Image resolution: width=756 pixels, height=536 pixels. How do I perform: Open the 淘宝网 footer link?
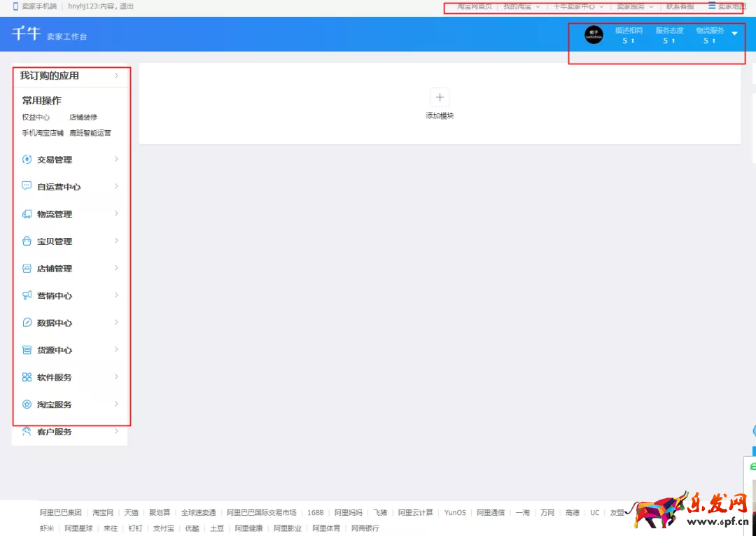click(103, 512)
